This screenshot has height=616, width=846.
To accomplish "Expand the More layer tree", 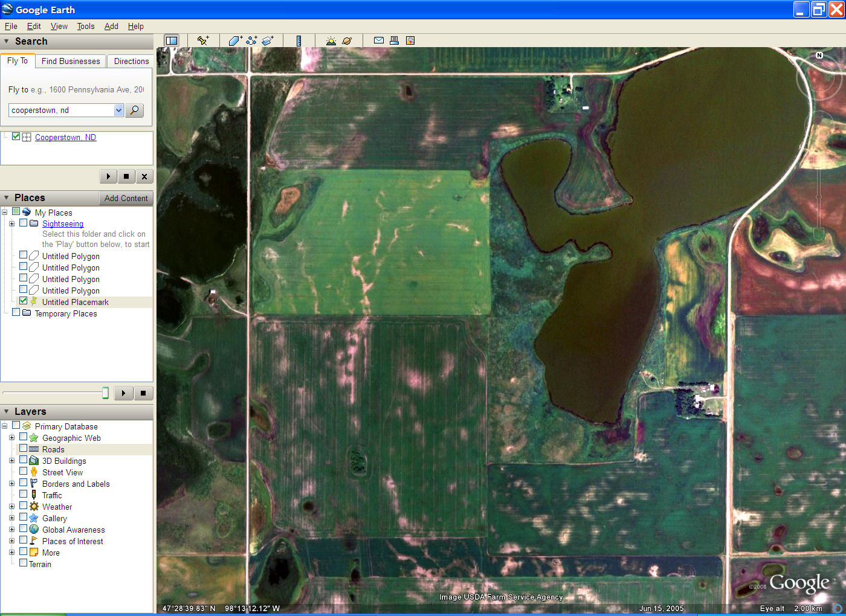I will click(11, 553).
